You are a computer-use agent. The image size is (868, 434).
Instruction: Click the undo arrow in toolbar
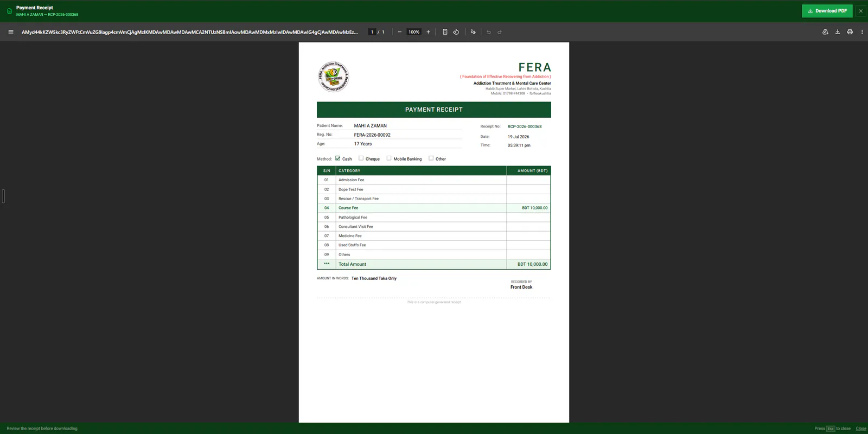(x=489, y=32)
